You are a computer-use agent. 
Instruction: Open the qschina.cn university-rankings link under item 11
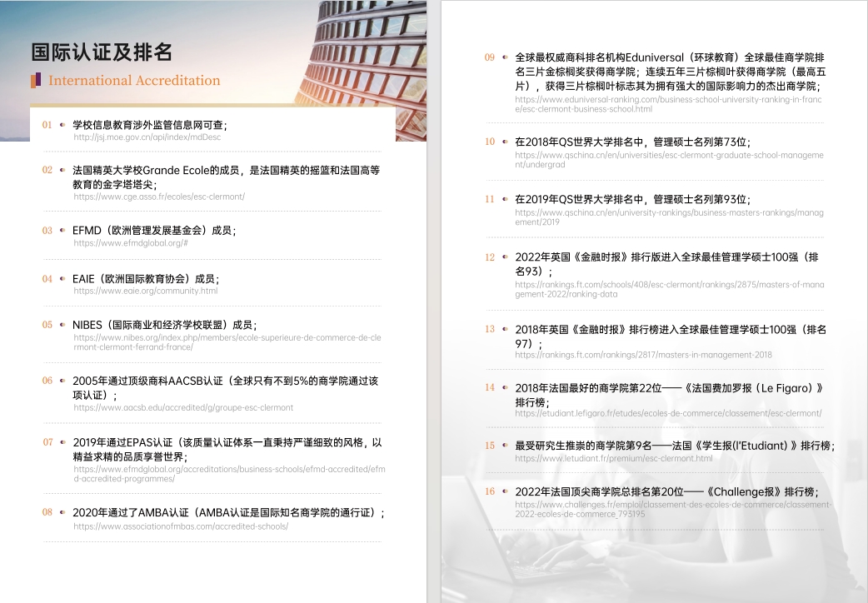tap(669, 217)
